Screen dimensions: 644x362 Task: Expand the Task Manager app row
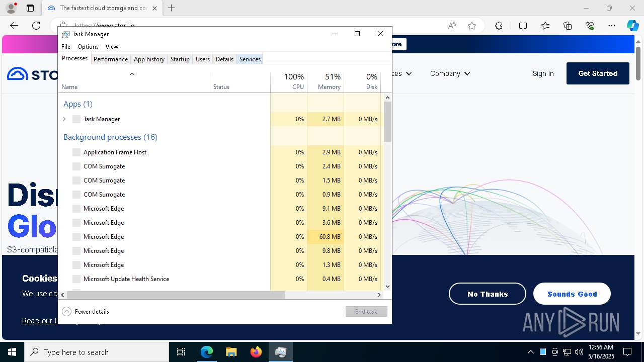(x=64, y=119)
